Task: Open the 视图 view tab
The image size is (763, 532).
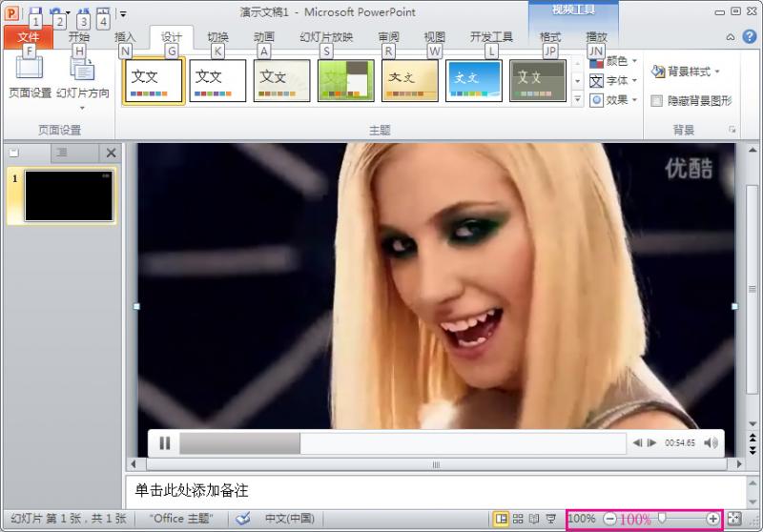Action: pos(434,37)
